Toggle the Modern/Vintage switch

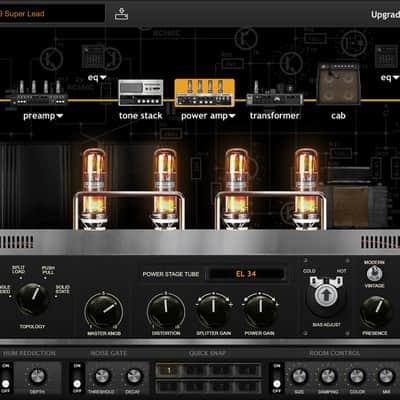click(x=374, y=274)
